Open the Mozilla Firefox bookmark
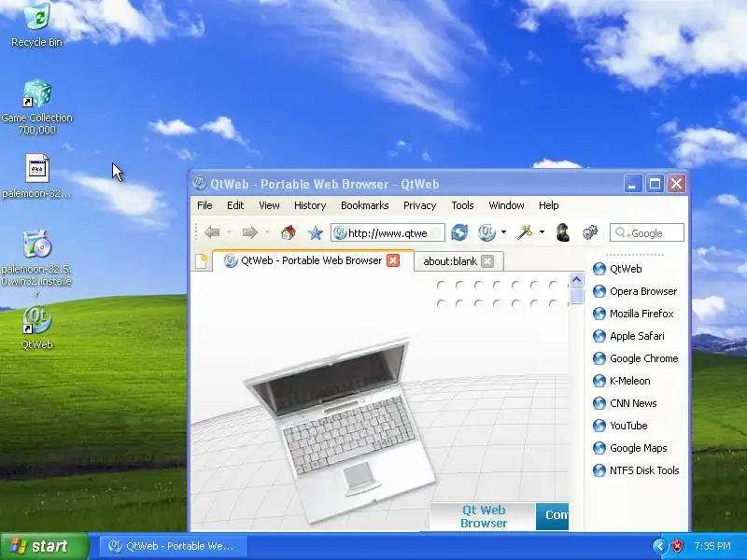 (x=633, y=314)
